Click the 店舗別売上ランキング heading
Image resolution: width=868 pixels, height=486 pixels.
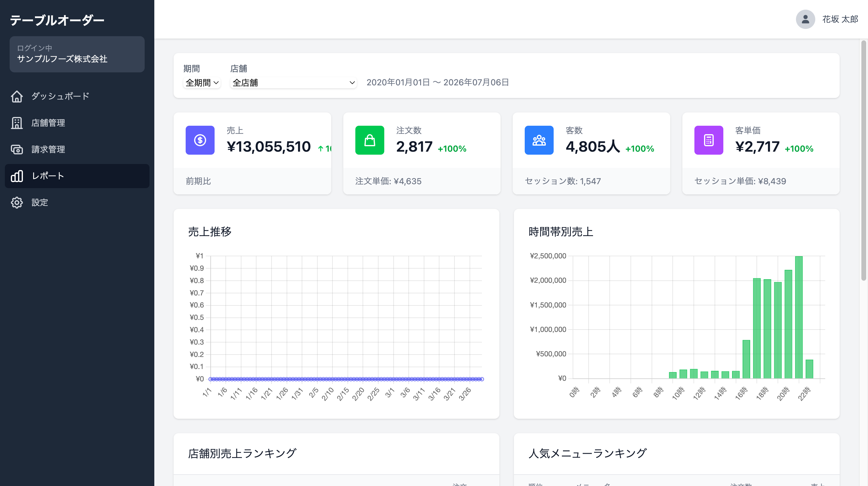(x=242, y=453)
